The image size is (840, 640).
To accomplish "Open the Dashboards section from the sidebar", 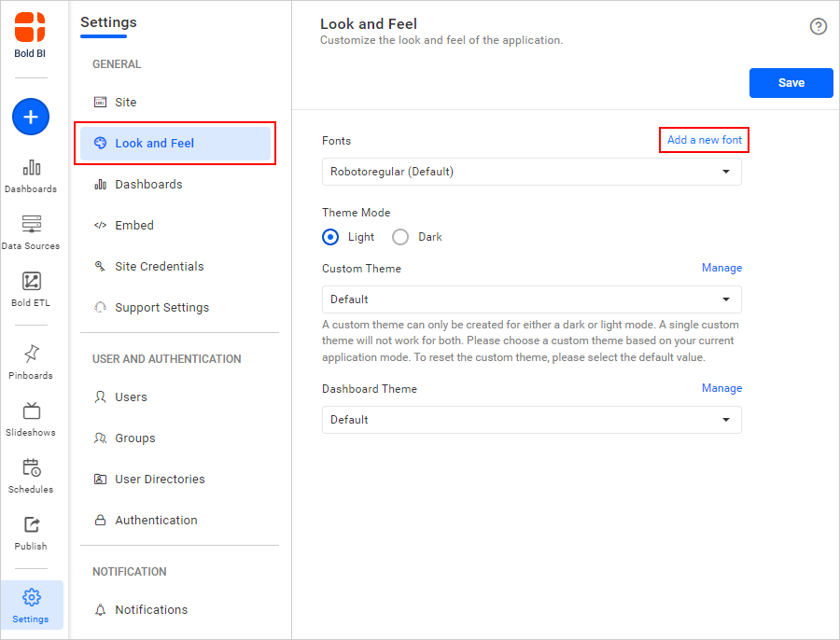I will [x=31, y=177].
